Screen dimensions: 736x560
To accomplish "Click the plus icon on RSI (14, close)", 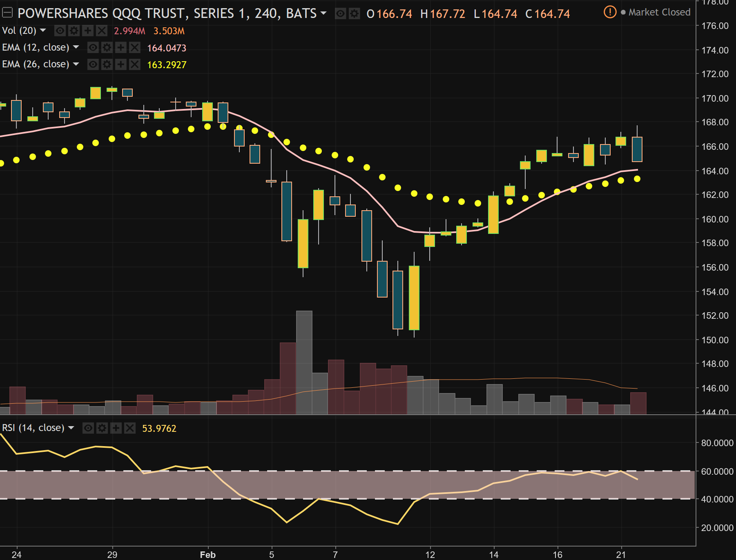I will (x=116, y=428).
